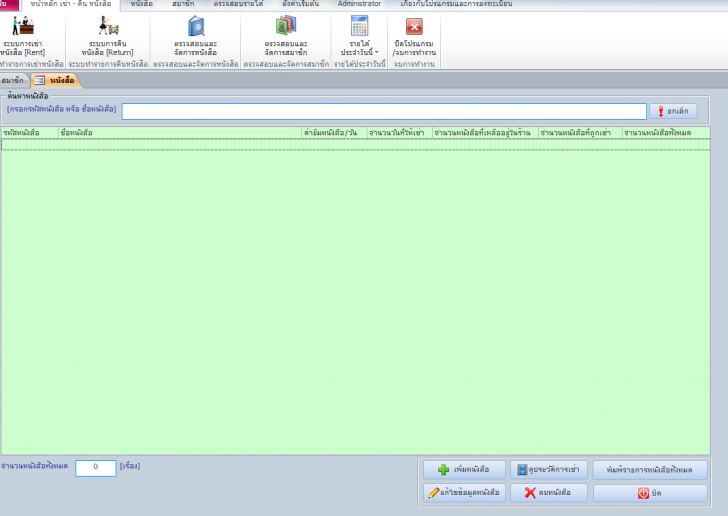Open the check and manage members icon

click(286, 26)
